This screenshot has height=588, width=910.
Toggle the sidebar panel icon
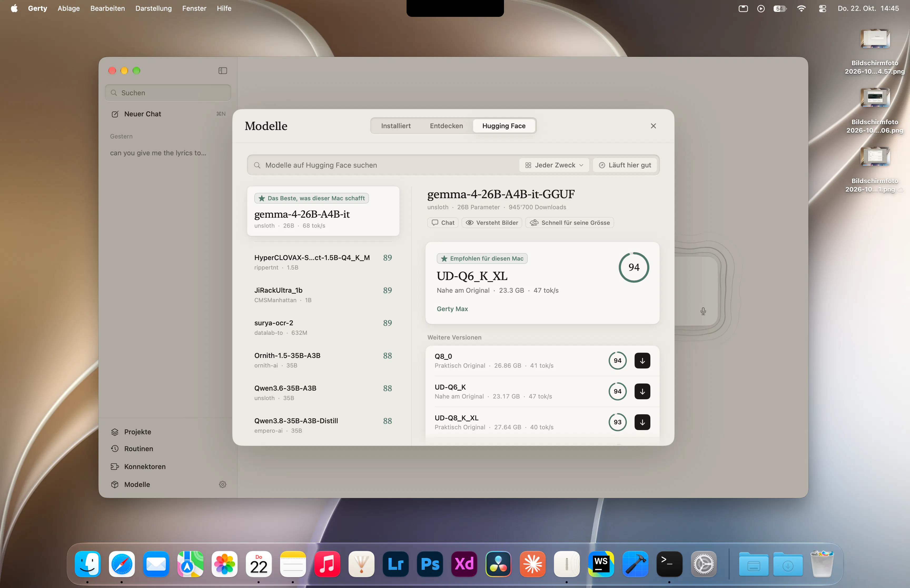pos(223,71)
